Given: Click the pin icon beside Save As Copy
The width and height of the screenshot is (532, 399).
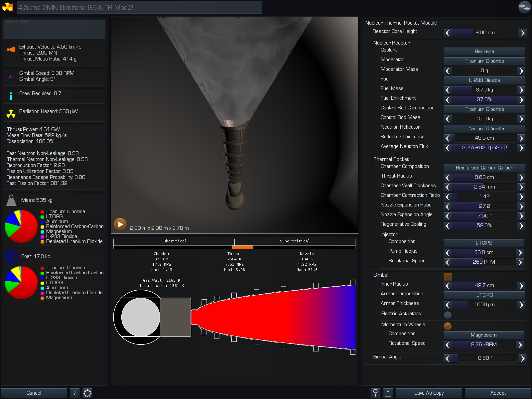Looking at the screenshot, I should click(x=375, y=393).
